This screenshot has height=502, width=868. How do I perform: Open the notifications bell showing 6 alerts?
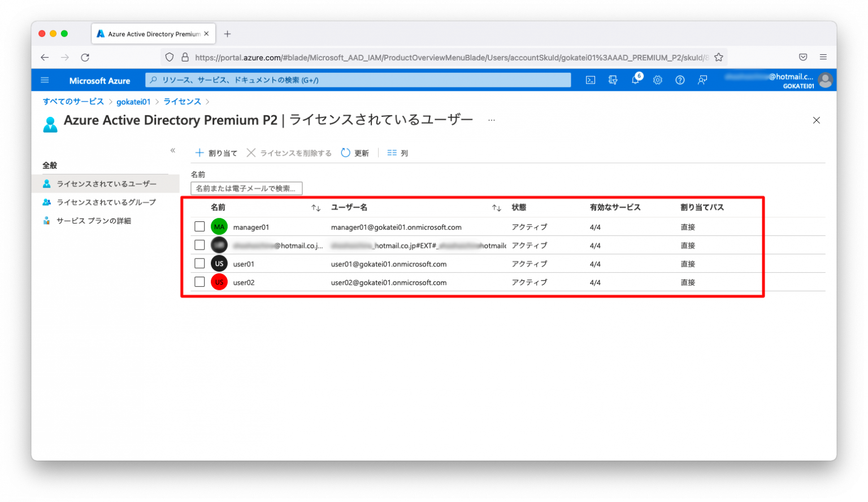[x=635, y=80]
